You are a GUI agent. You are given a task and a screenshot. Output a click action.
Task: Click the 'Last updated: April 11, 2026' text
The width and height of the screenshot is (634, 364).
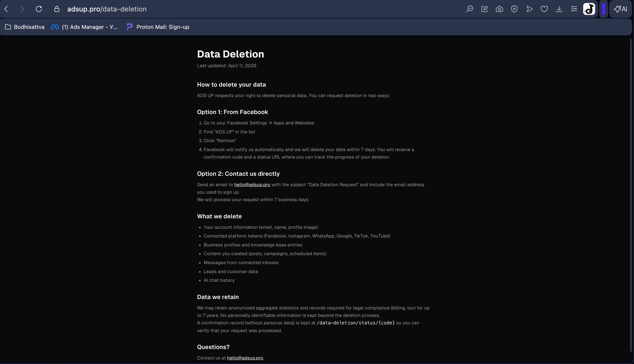(x=227, y=65)
